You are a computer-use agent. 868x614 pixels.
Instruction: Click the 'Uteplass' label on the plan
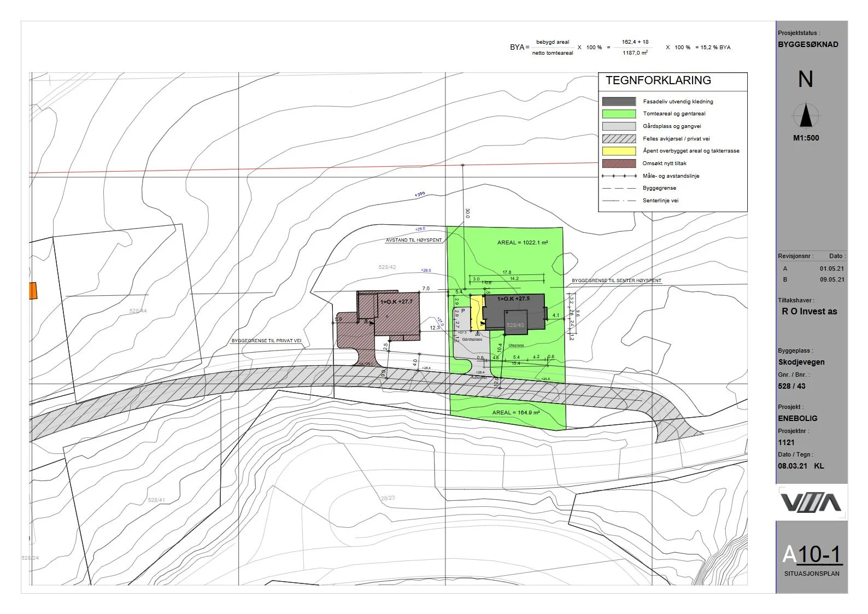[x=516, y=345]
